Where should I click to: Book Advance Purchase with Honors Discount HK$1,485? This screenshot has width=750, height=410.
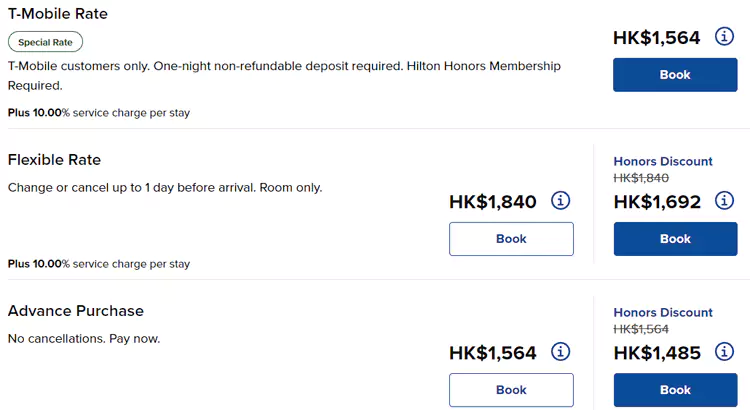(x=675, y=390)
